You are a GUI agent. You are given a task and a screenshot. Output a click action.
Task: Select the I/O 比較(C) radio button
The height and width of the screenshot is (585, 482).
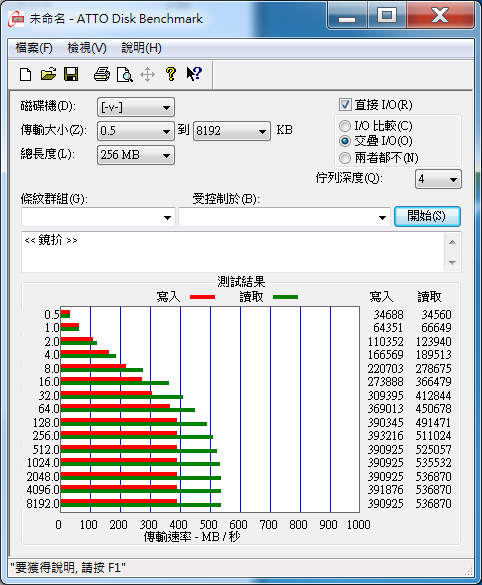point(345,126)
